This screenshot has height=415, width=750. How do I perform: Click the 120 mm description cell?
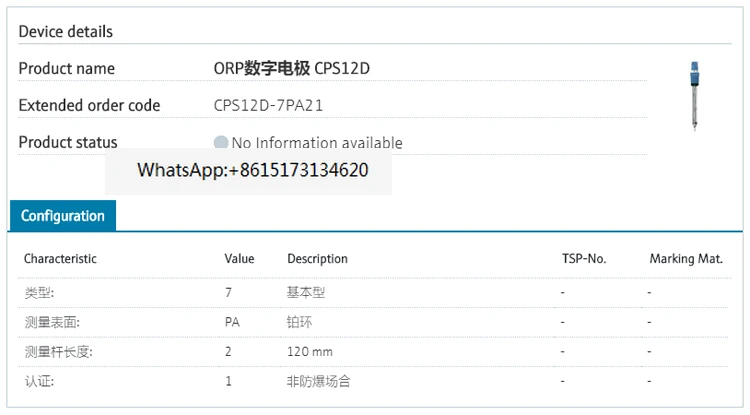[310, 352]
